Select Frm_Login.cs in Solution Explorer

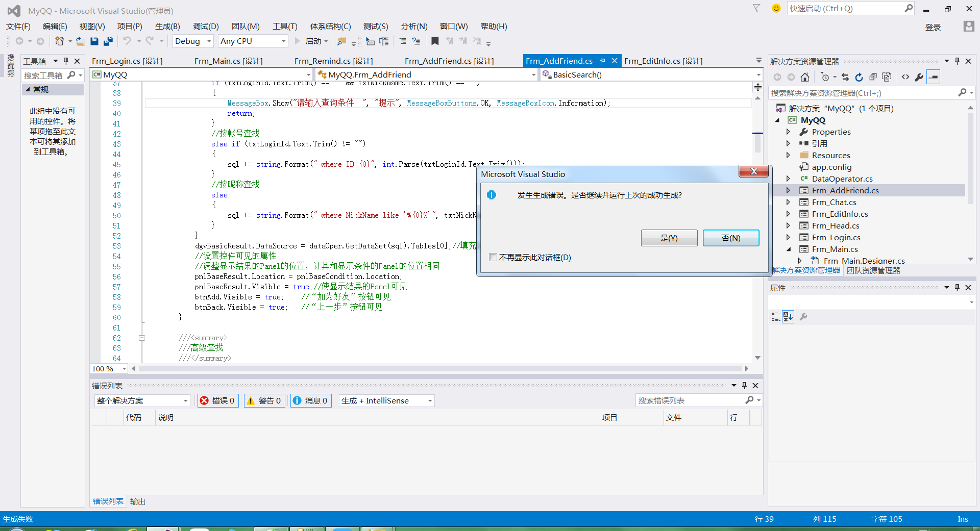(x=836, y=237)
